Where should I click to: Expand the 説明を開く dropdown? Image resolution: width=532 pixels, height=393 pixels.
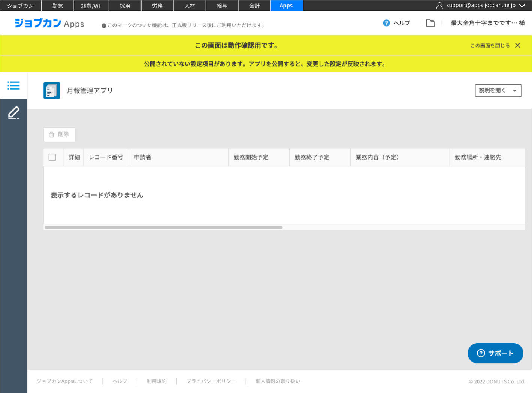(498, 90)
